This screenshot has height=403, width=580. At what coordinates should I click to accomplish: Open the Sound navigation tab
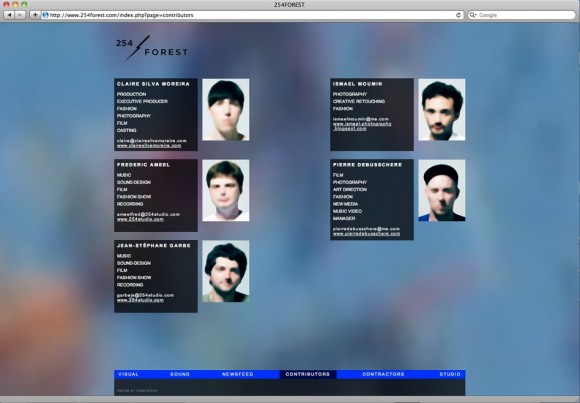coord(180,374)
